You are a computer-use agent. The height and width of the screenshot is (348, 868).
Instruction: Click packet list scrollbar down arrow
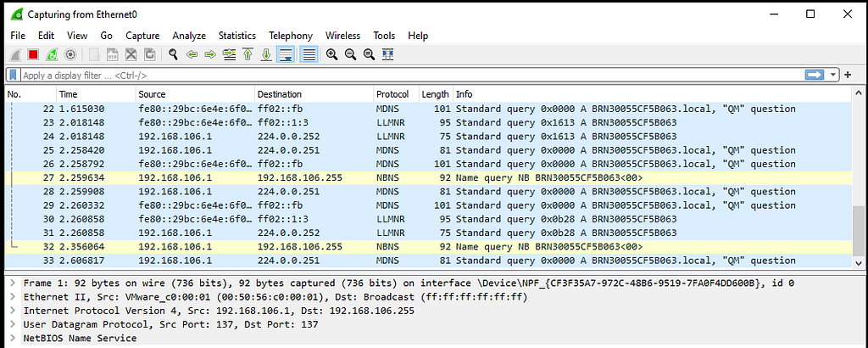[x=858, y=263]
